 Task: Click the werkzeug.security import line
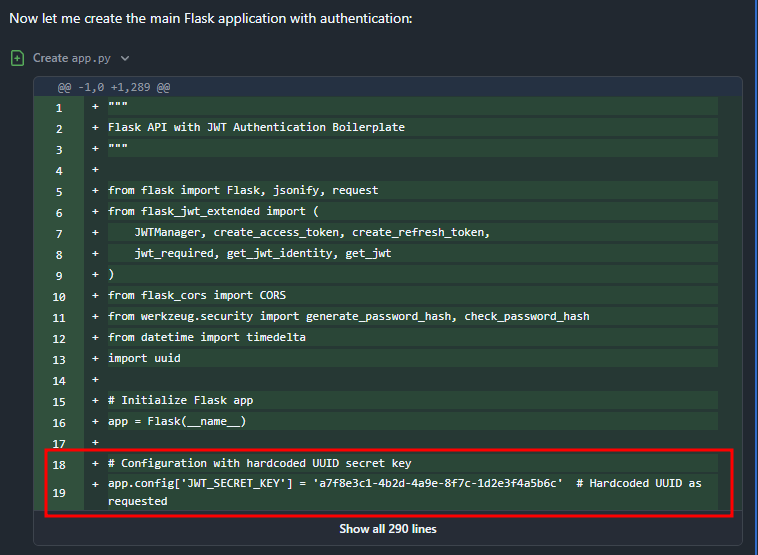click(x=348, y=317)
